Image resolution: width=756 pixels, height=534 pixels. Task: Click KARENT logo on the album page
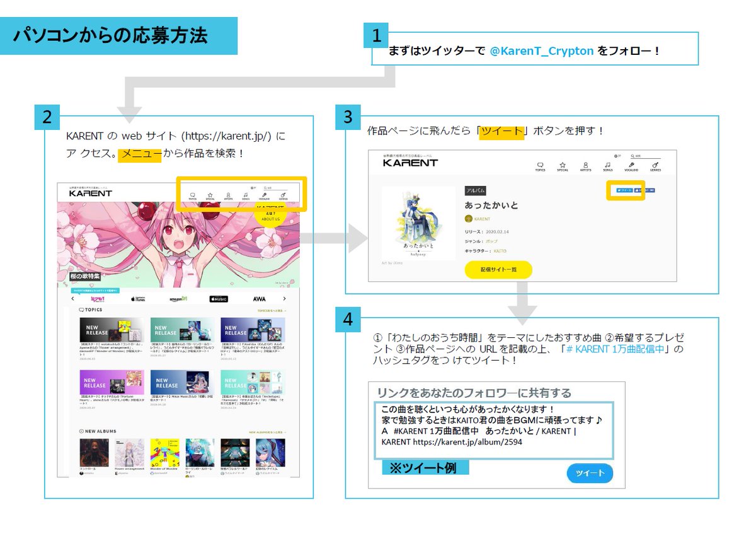(409, 163)
